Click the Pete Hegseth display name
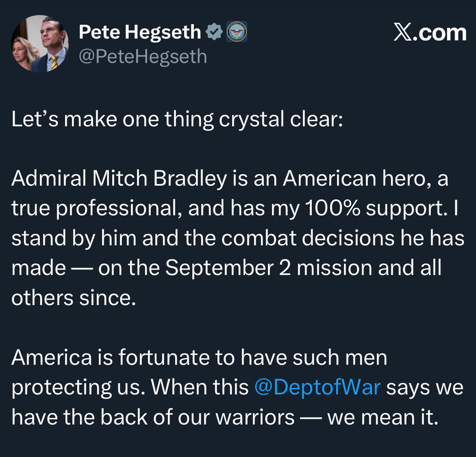 [x=139, y=32]
